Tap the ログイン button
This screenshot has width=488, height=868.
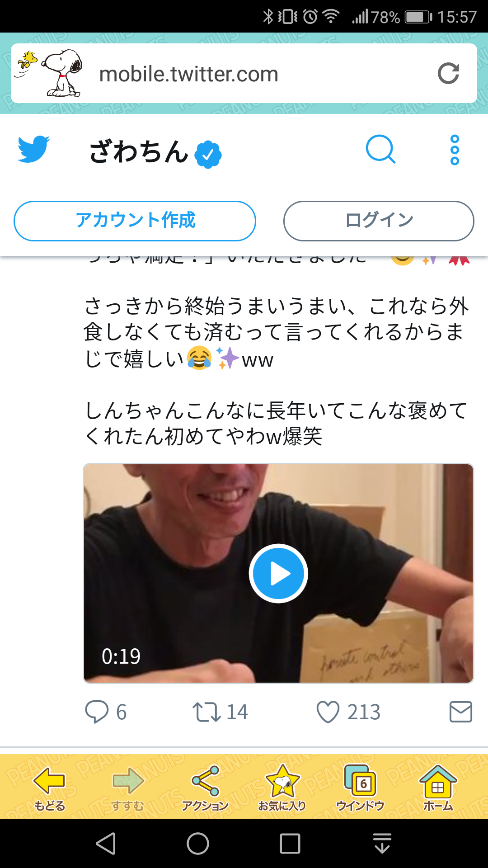click(379, 221)
